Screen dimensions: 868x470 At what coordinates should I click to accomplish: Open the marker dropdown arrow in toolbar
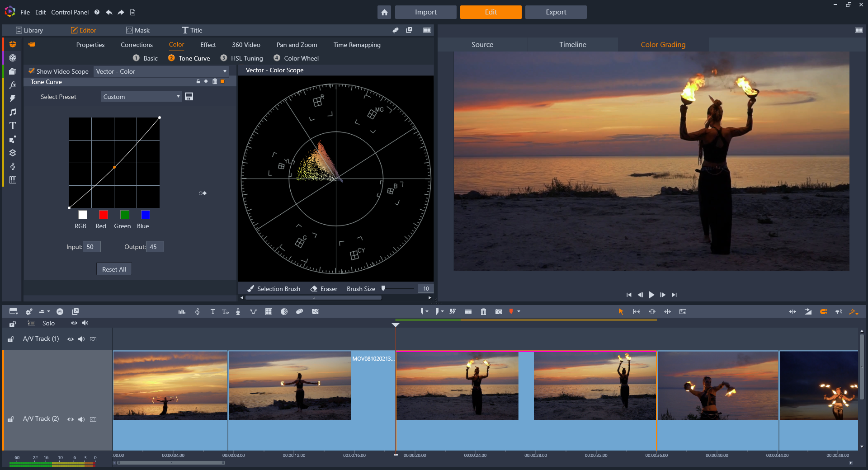click(x=518, y=311)
